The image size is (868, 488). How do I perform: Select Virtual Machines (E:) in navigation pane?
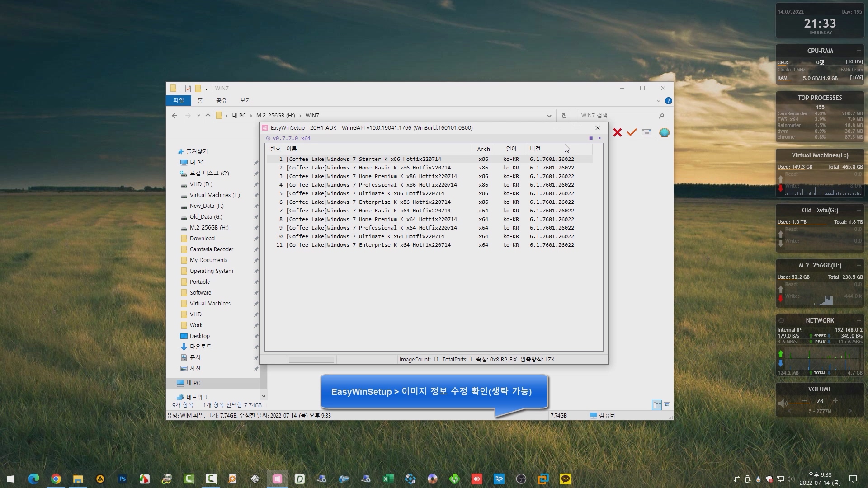point(215,195)
